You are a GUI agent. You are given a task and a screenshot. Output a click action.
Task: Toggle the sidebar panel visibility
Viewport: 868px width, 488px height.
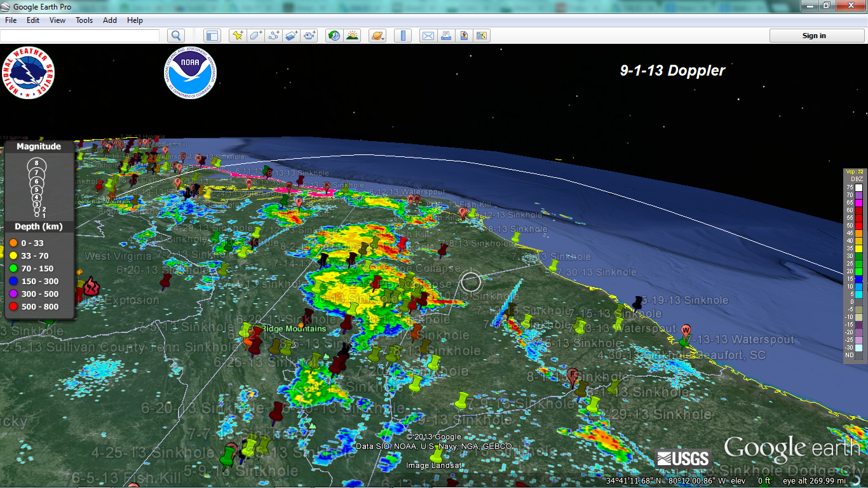(x=212, y=36)
